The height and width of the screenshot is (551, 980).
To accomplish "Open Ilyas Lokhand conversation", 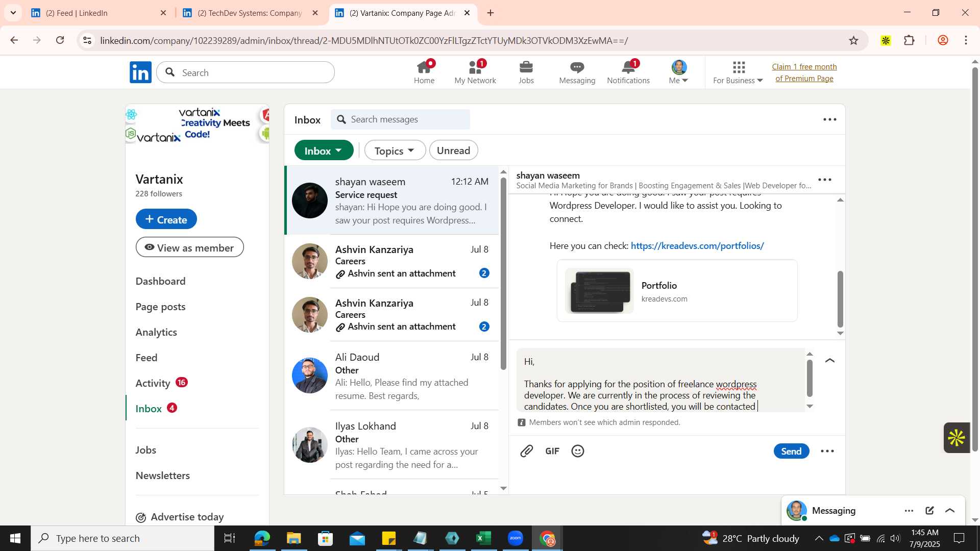I will point(391,445).
